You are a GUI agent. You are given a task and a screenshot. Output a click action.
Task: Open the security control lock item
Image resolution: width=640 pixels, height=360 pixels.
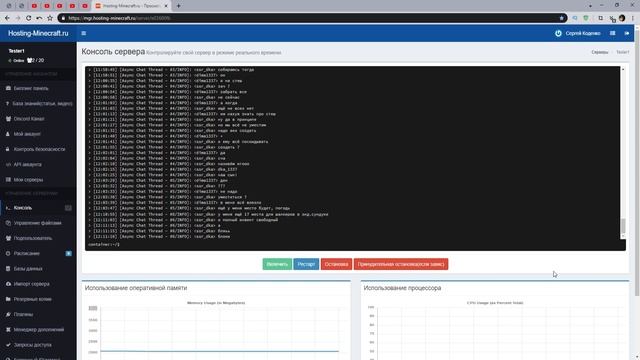tap(38, 149)
